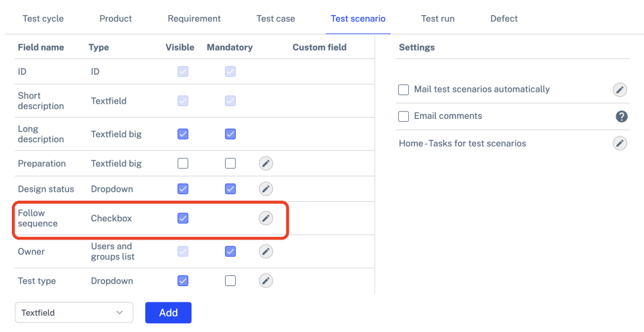Make the Preparation field visible
644x332 pixels.
click(x=183, y=163)
